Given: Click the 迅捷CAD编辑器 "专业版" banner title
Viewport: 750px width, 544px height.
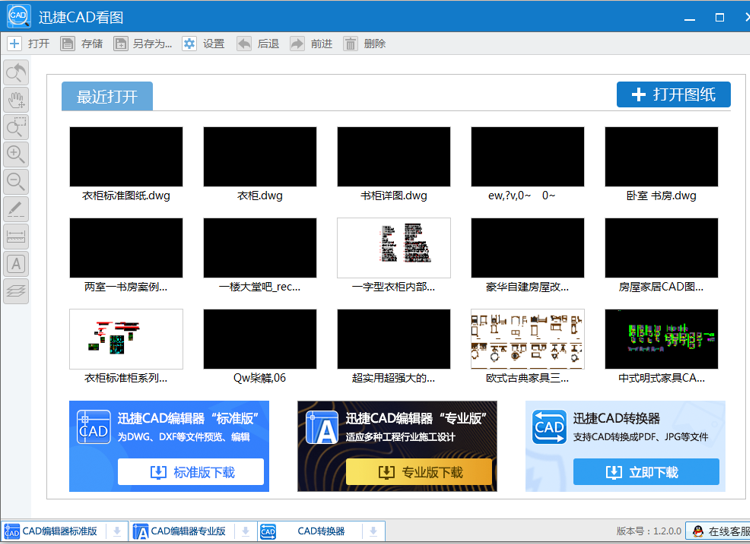Looking at the screenshot, I should (416, 418).
